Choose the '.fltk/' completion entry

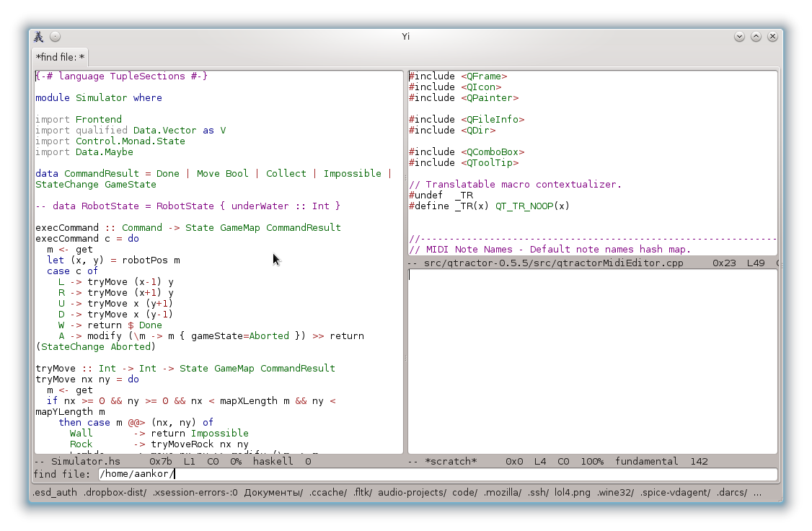pos(363,493)
